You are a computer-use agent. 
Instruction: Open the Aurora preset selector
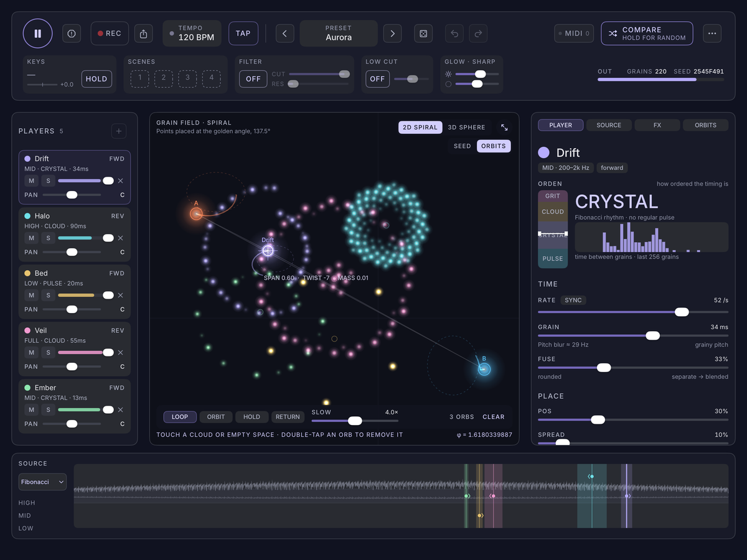[339, 34]
